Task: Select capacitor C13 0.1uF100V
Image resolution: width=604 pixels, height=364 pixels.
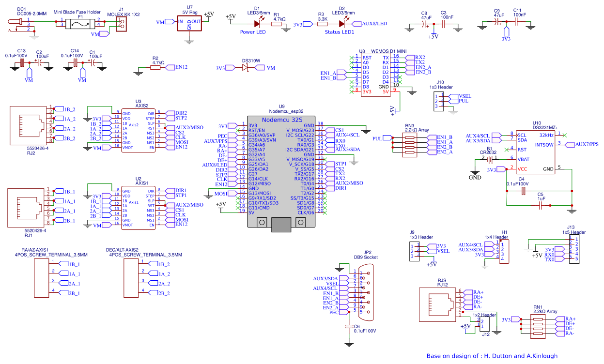Action: tap(22, 63)
